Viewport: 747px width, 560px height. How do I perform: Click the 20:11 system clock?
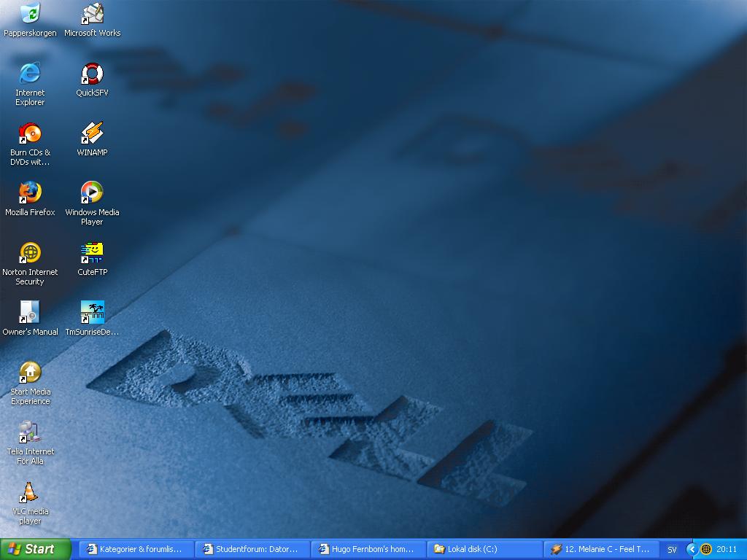tap(727, 549)
